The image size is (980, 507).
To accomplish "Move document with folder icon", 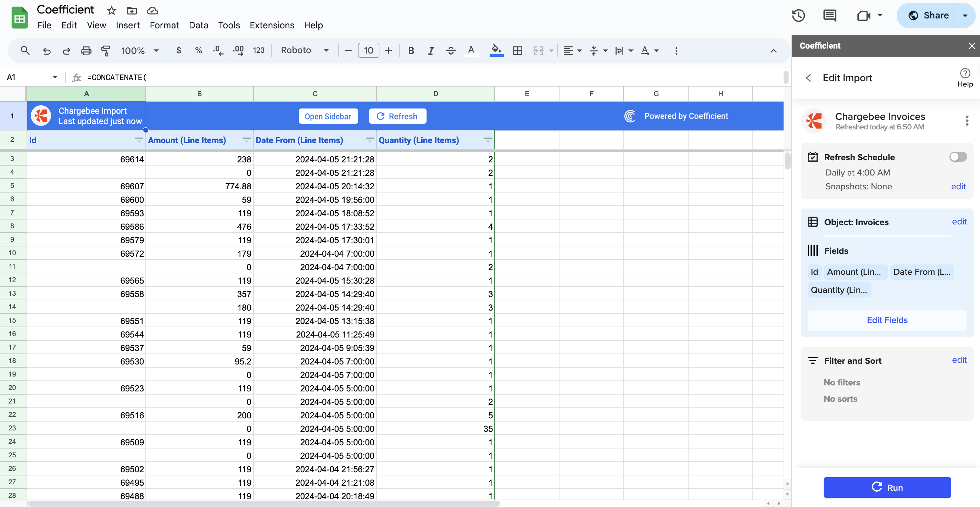I will pos(132,10).
